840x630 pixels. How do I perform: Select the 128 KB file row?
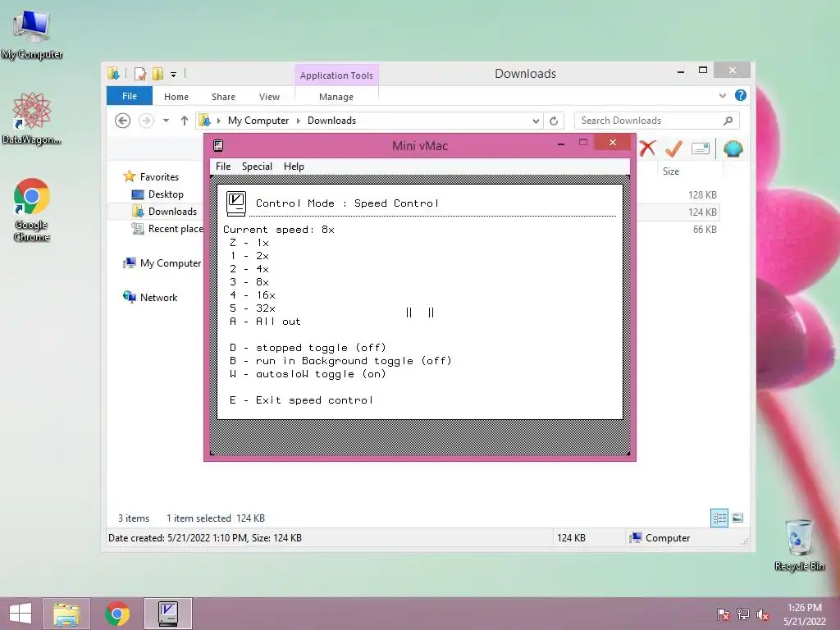pyautogui.click(x=678, y=195)
